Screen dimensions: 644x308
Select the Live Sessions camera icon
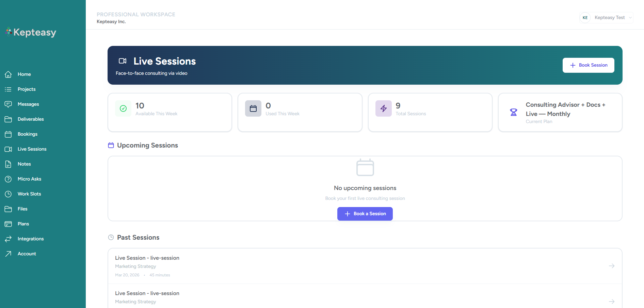click(x=8, y=149)
